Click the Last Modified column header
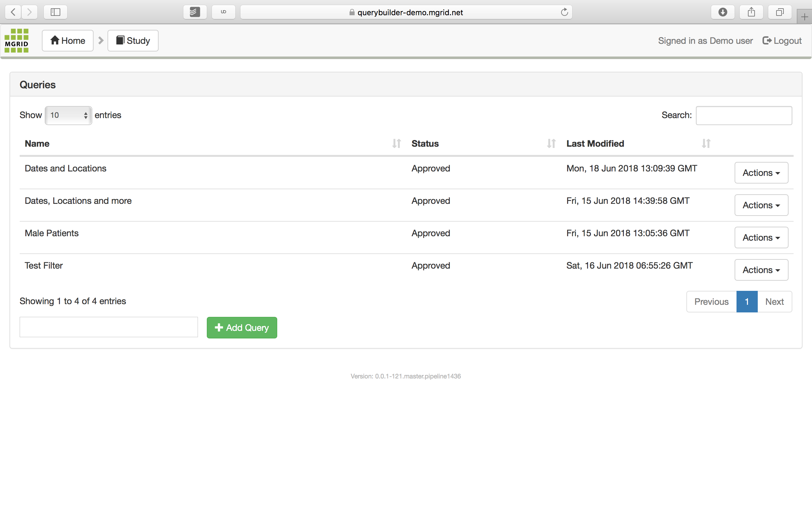Image resolution: width=812 pixels, height=508 pixels. tap(595, 144)
